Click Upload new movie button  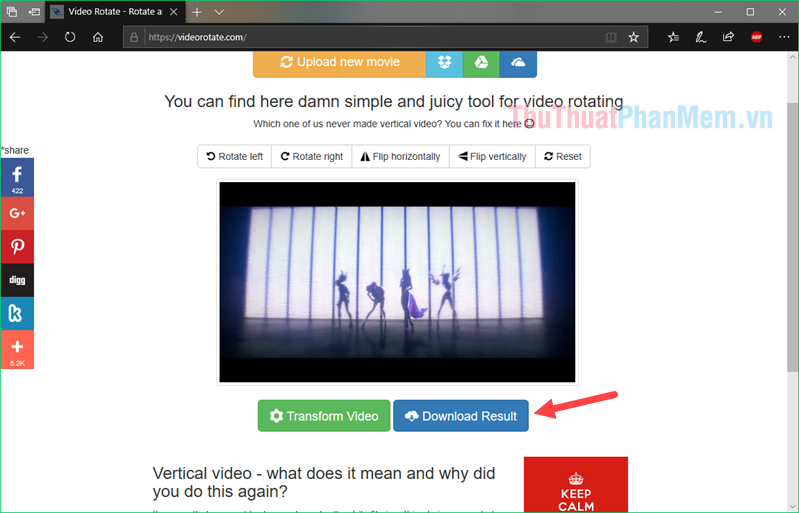click(339, 63)
